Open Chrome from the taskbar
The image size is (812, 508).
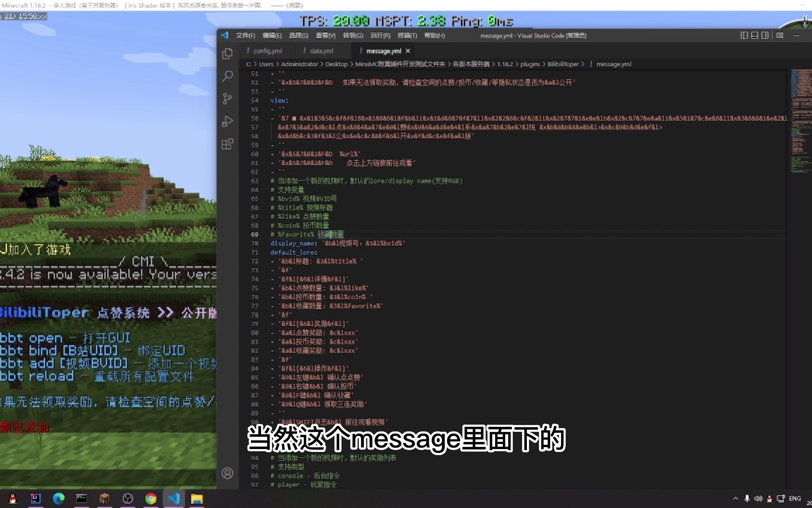point(151,498)
